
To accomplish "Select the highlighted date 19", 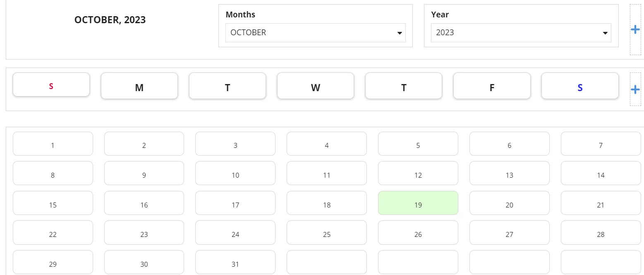I will click(x=418, y=203).
